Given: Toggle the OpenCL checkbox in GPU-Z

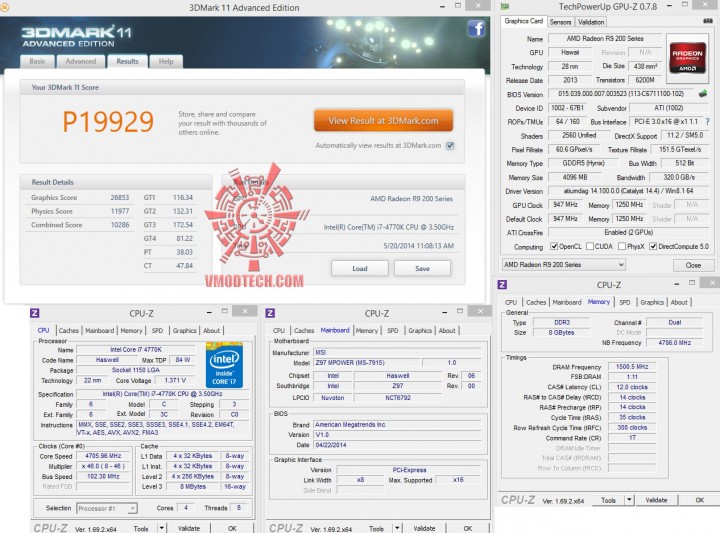Looking at the screenshot, I should (x=554, y=247).
